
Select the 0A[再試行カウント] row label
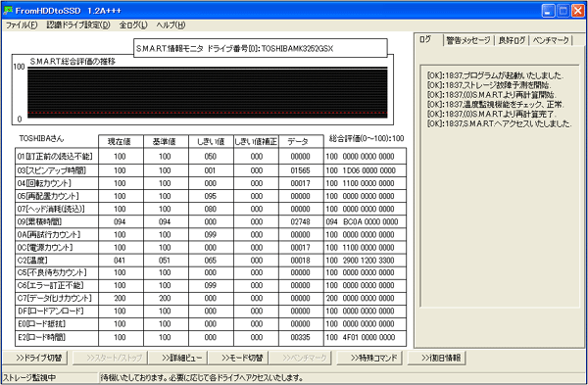49,235
